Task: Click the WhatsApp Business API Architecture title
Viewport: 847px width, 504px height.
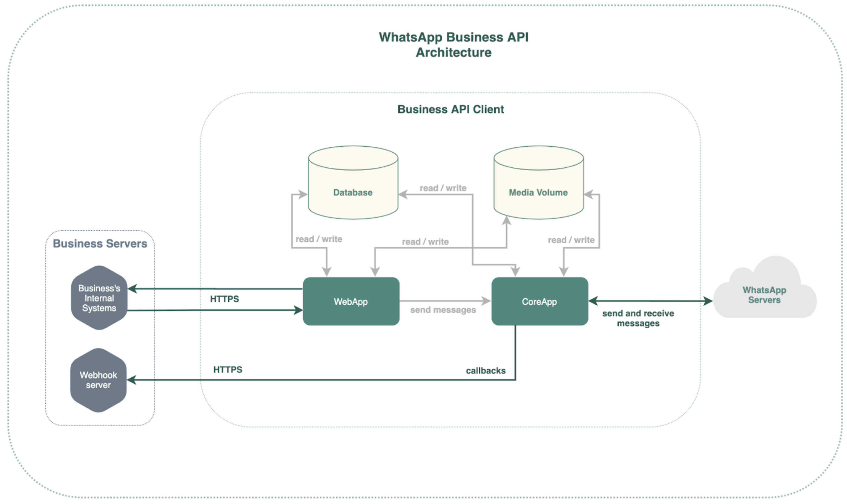Action: pos(454,45)
